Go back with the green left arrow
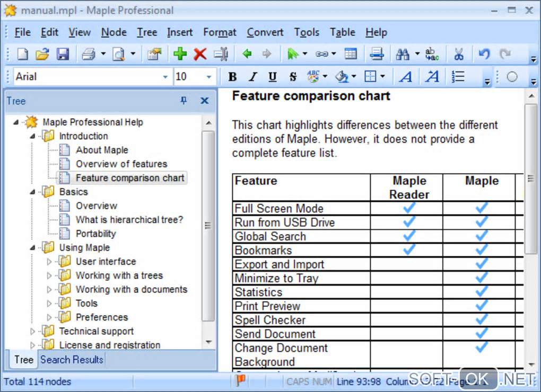Screen dimensions: 541x392 [x=247, y=54]
